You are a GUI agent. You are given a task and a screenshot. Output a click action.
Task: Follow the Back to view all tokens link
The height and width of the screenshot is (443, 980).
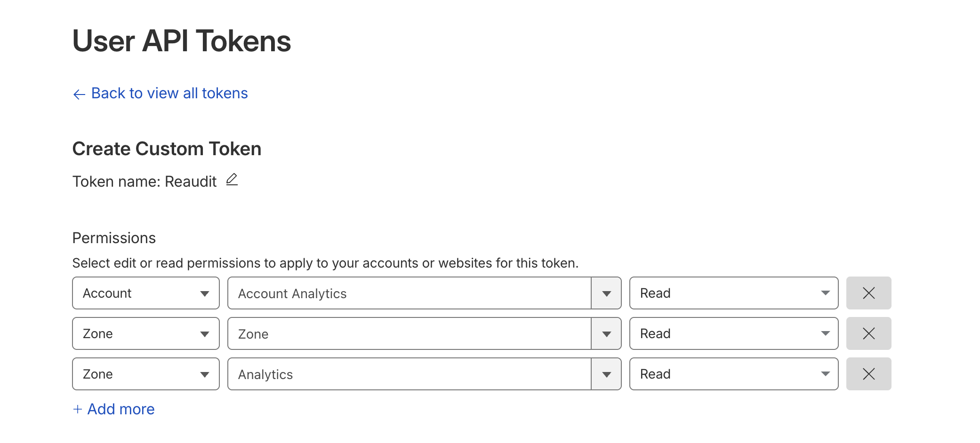169,93
